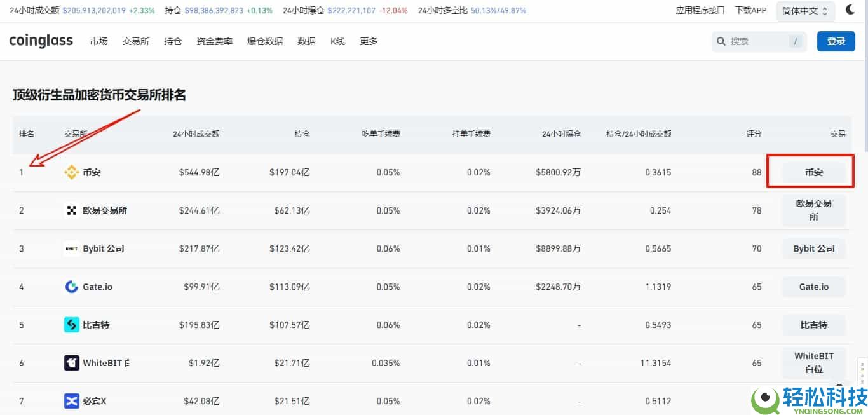
Task: Select the 比吉特 exchange icon
Action: 71,325
